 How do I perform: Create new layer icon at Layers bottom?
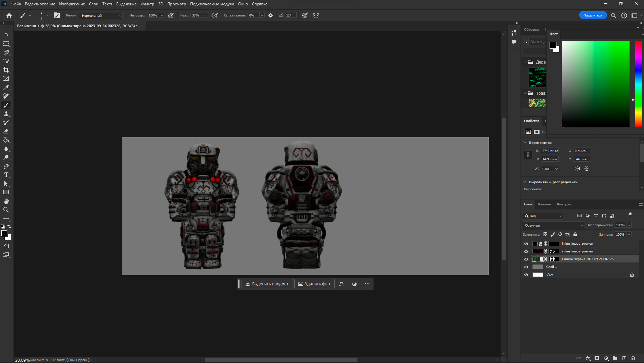[624, 358]
